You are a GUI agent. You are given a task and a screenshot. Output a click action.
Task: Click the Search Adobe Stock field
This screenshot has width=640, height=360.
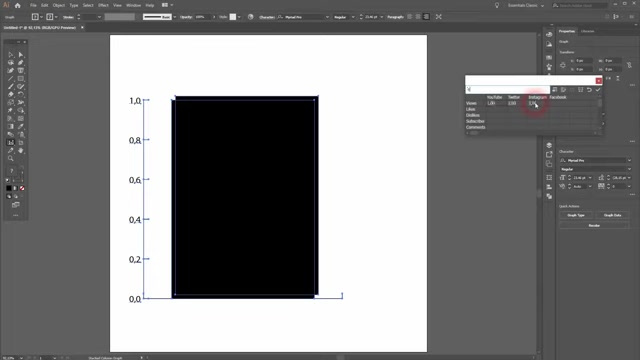click(580, 5)
